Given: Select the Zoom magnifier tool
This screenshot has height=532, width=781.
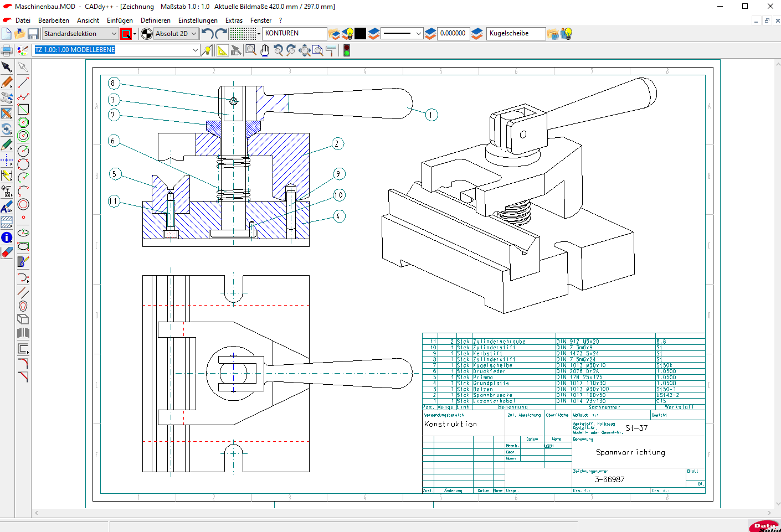Looking at the screenshot, I should coord(251,50).
